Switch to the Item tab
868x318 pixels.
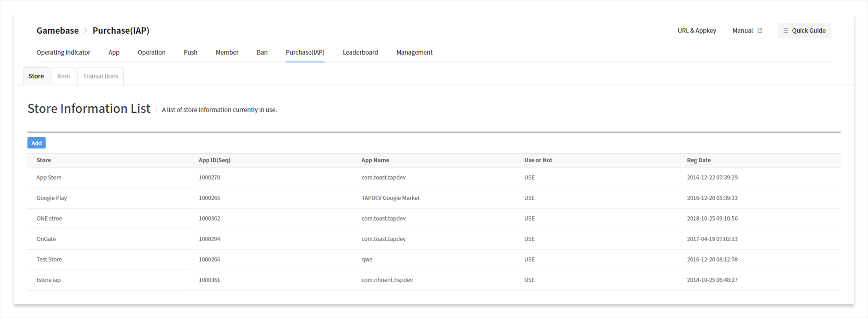(63, 76)
